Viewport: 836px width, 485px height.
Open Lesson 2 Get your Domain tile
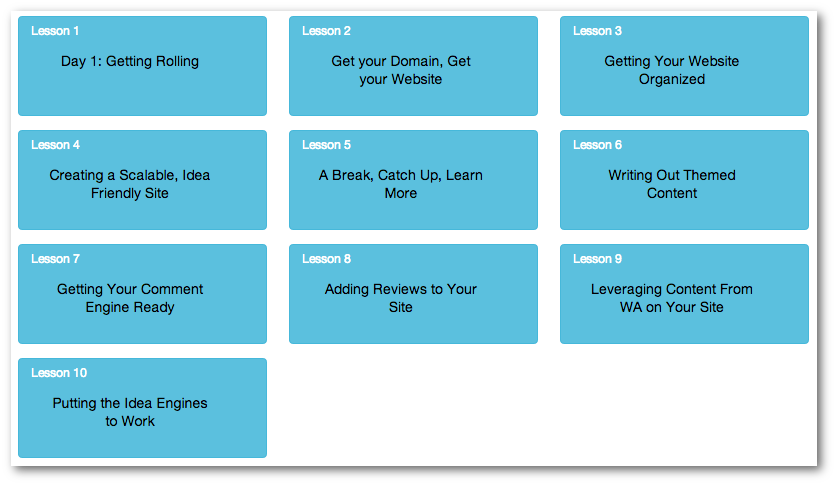pos(413,66)
